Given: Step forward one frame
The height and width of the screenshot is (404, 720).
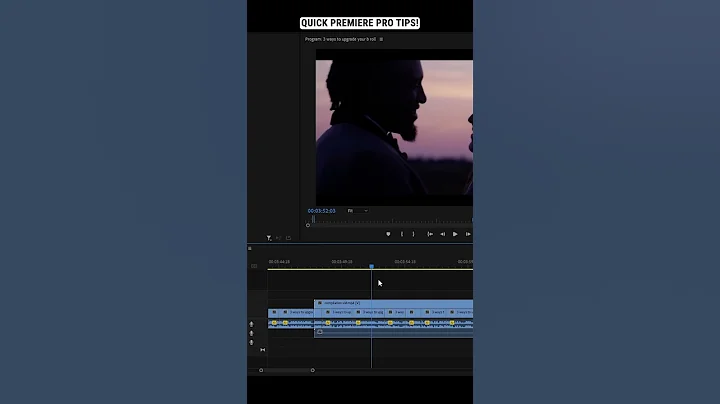Looking at the screenshot, I should point(468,234).
